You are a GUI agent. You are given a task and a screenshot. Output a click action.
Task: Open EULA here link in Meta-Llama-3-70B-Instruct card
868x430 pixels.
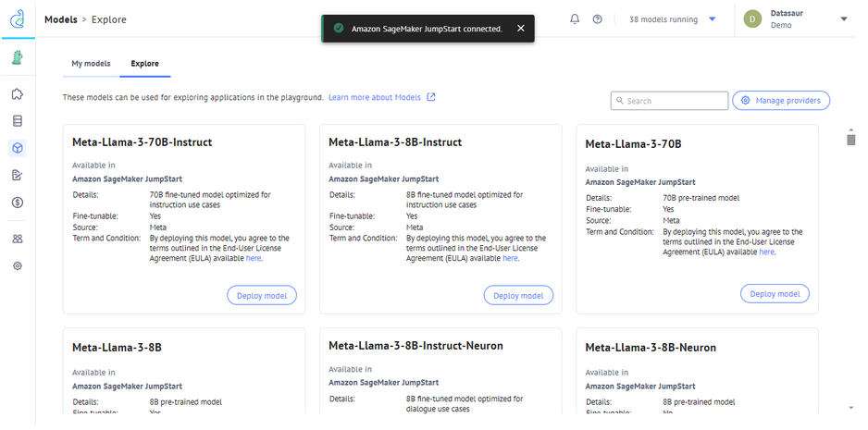pos(253,258)
